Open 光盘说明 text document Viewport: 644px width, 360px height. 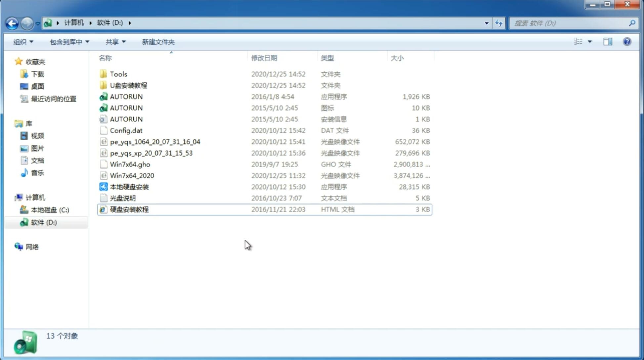pyautogui.click(x=122, y=198)
